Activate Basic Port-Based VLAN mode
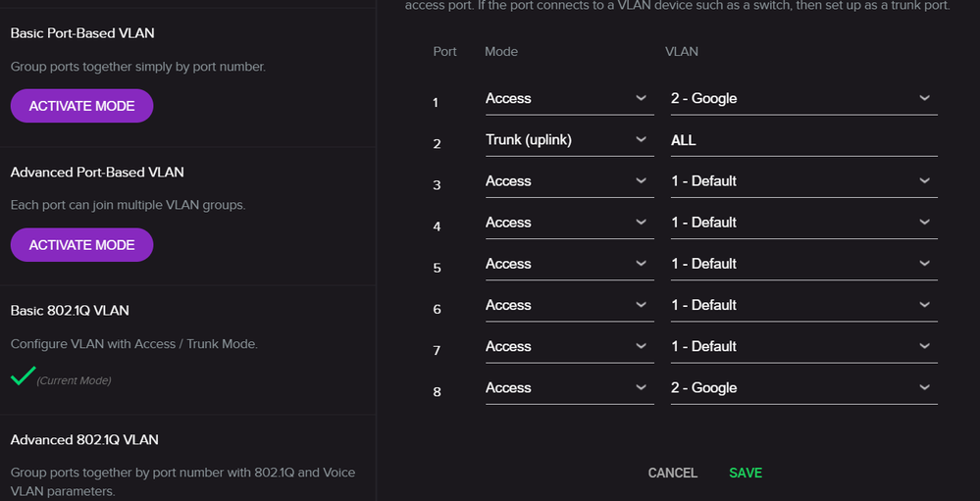 point(81,106)
